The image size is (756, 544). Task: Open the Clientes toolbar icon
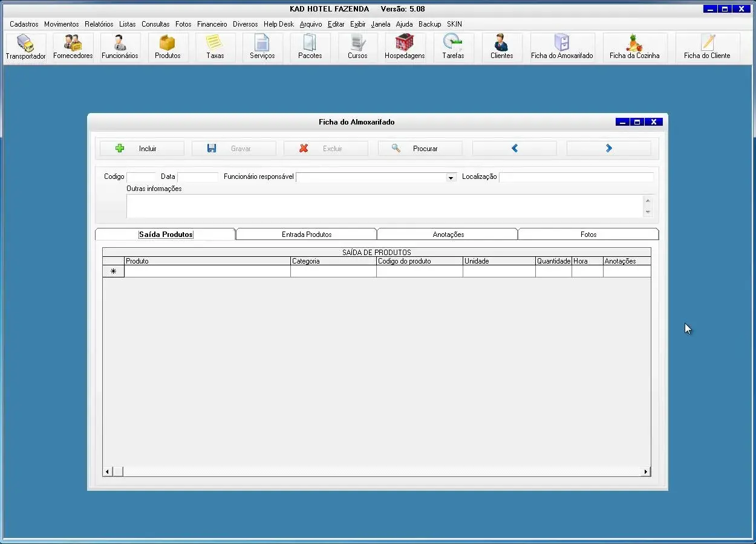501,47
